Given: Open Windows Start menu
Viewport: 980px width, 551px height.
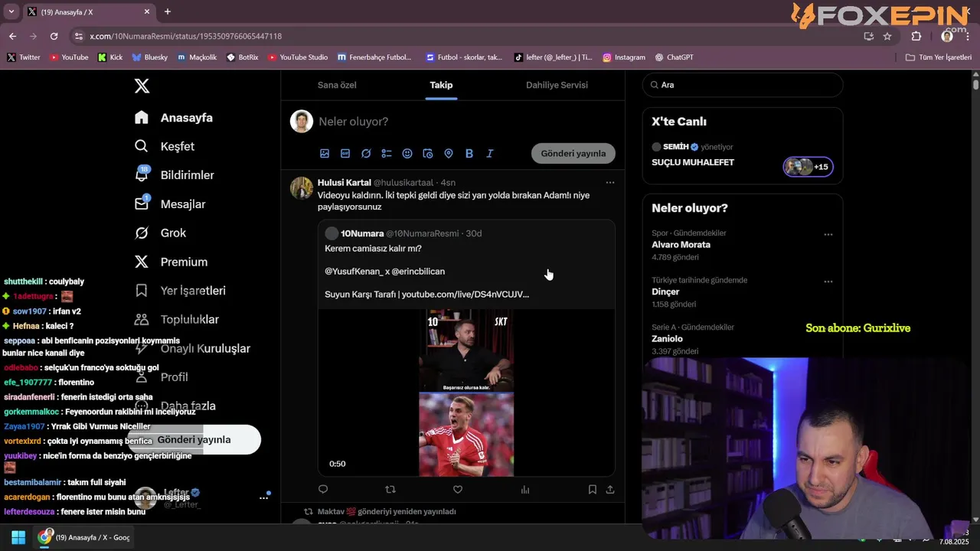Looking at the screenshot, I should pos(18,537).
